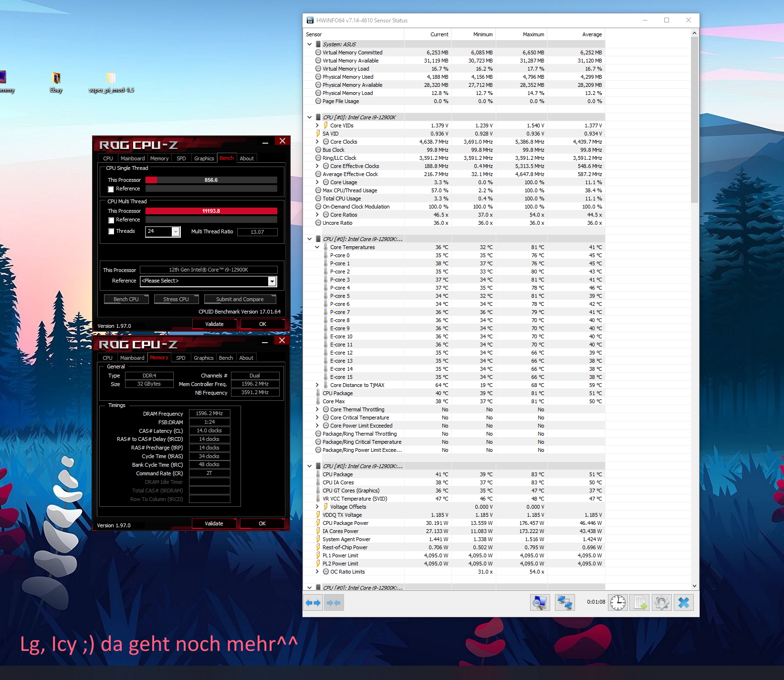784x680 pixels.
Task: Enable Reference checkbox under CPU Multi Thread
Action: point(111,220)
